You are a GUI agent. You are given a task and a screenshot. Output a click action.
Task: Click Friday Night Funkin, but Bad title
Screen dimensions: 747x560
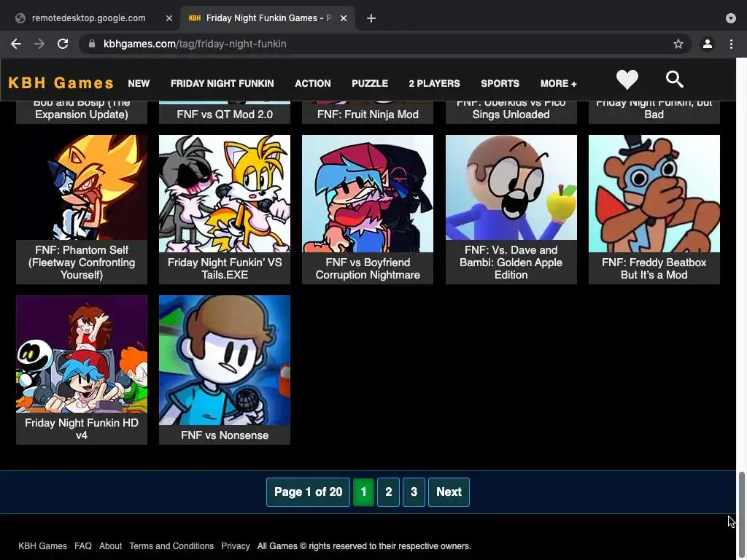(x=654, y=109)
